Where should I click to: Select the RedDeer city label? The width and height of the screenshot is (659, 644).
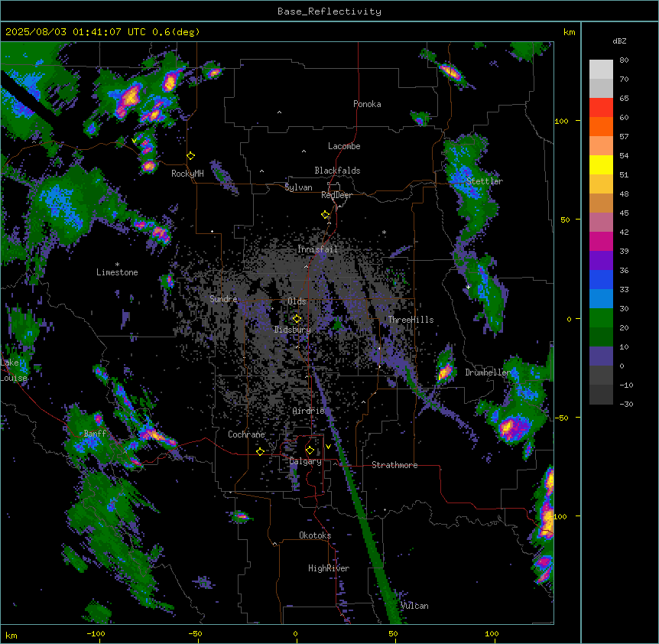(x=336, y=195)
